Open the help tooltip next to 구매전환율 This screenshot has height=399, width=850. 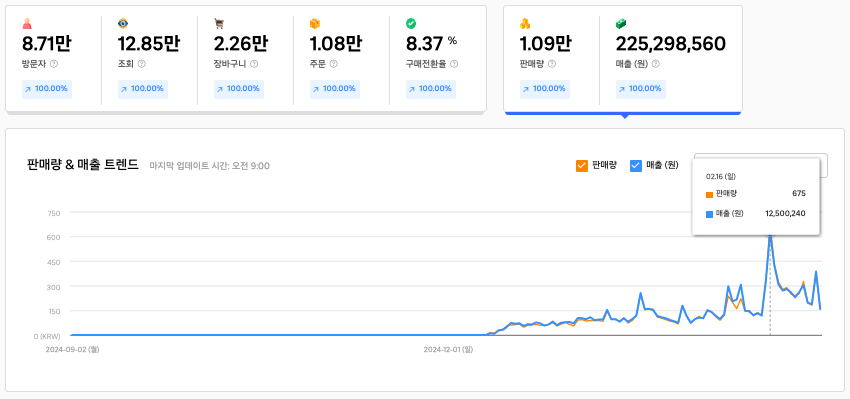click(454, 64)
